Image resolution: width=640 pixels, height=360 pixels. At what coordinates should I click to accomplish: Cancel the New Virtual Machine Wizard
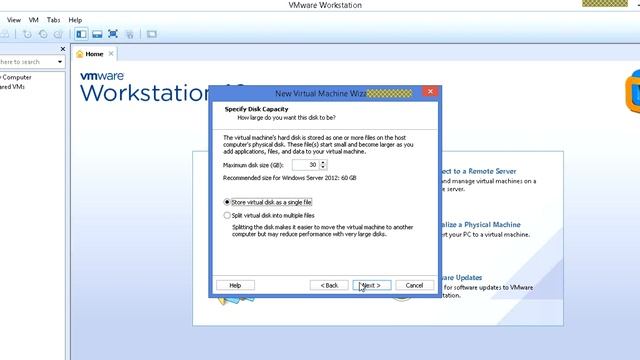pyautogui.click(x=414, y=285)
